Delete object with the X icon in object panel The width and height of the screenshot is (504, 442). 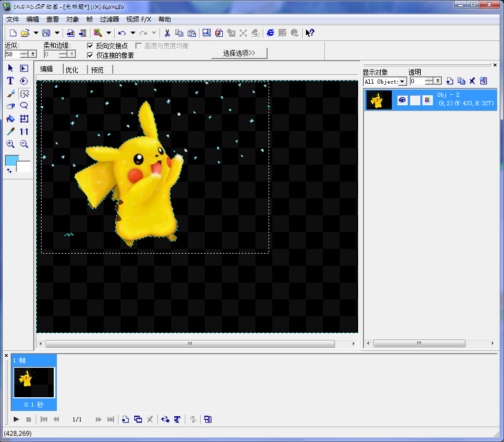click(472, 81)
